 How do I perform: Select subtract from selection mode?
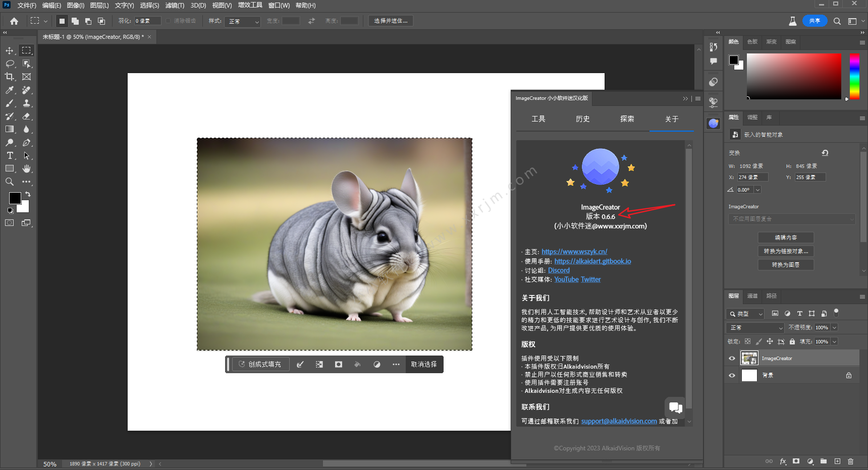tap(88, 21)
